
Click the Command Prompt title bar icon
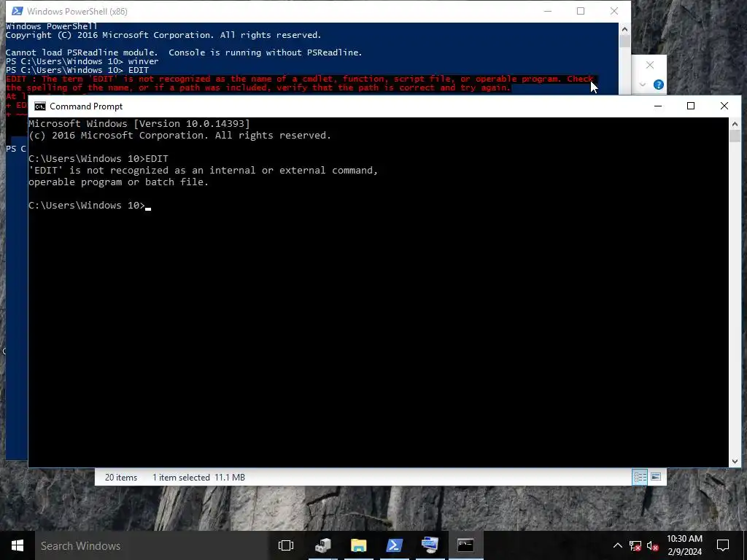click(40, 106)
